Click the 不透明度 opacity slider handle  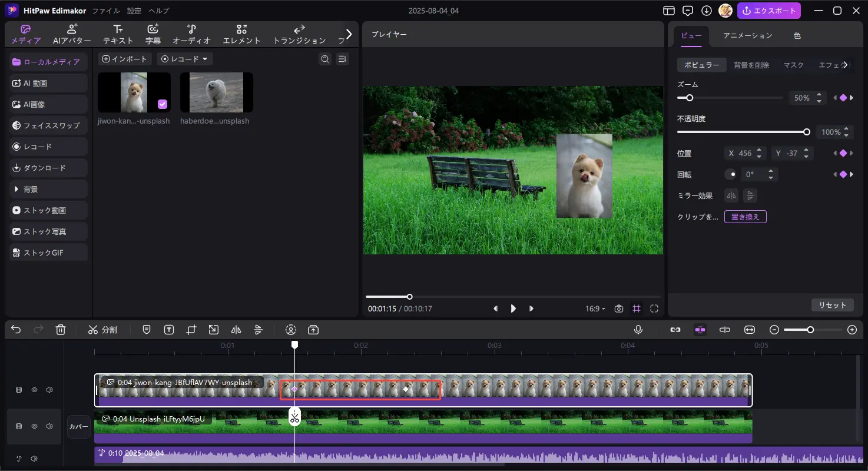807,132
